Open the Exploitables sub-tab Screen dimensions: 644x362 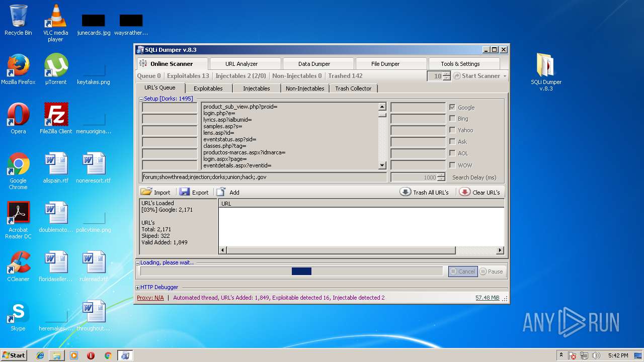click(x=208, y=88)
